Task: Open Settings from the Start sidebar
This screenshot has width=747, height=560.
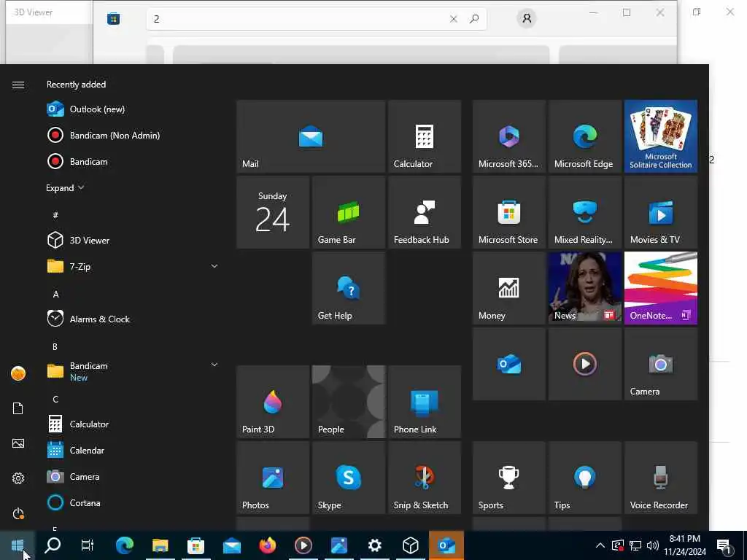Action: coord(18,478)
